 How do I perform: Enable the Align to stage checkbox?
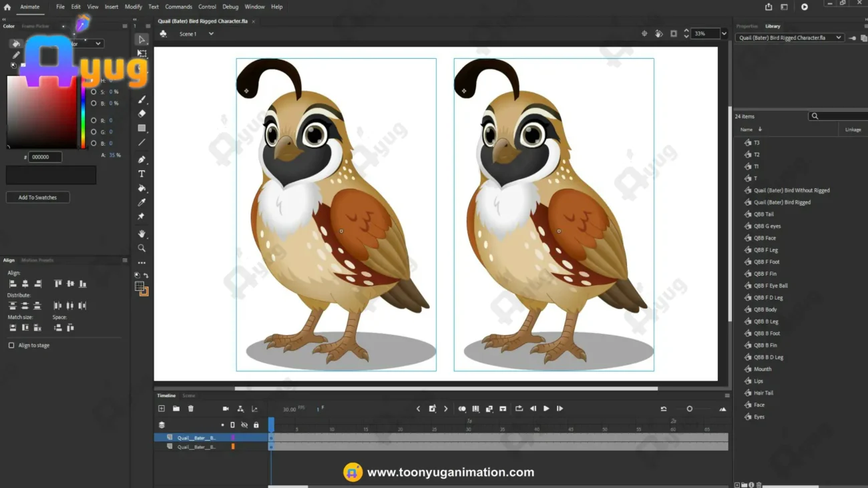11,345
